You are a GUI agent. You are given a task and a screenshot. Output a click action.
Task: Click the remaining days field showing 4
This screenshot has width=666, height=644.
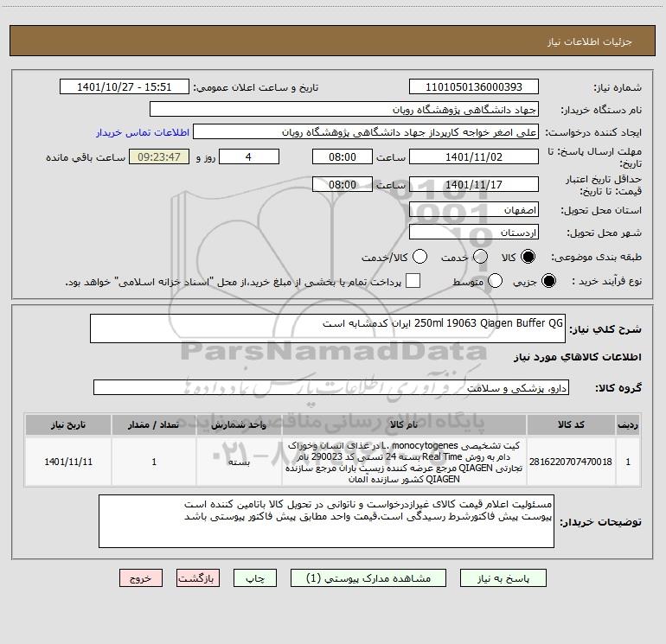click(249, 156)
